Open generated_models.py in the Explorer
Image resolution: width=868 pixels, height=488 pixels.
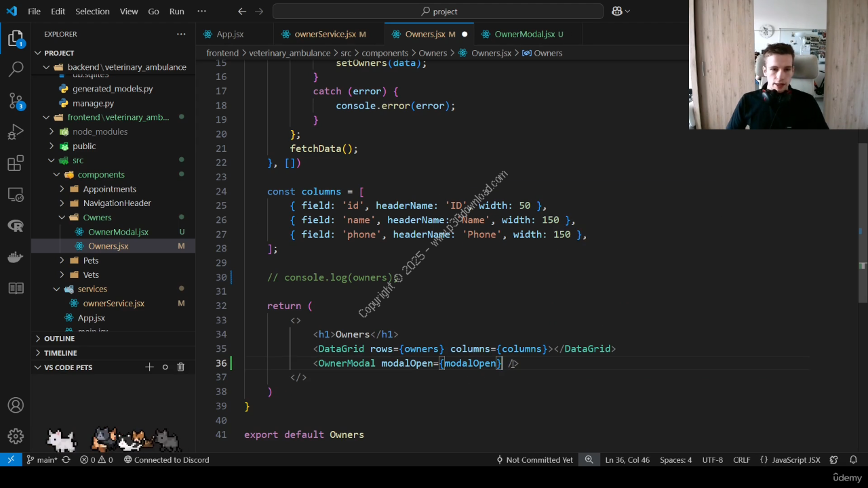pos(112,89)
